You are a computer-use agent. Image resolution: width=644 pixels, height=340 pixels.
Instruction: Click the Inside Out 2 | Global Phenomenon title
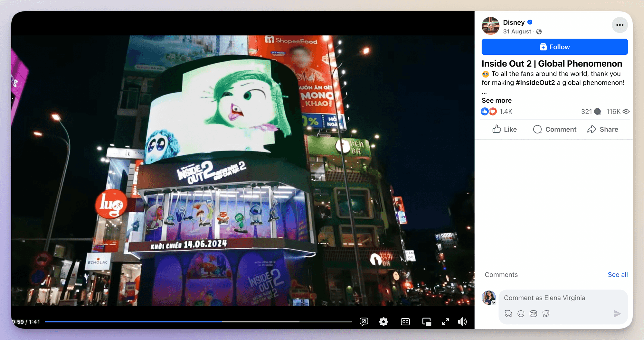pos(552,64)
